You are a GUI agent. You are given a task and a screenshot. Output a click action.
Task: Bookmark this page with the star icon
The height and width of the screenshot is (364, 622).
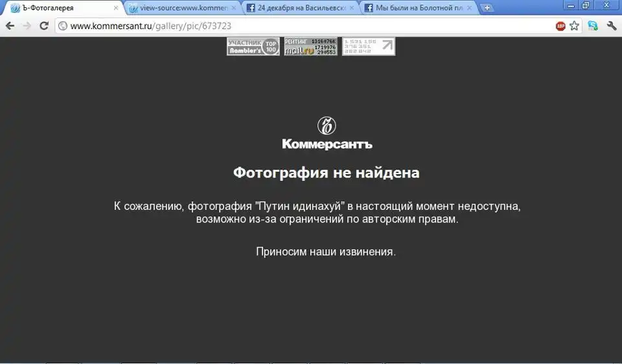[574, 26]
